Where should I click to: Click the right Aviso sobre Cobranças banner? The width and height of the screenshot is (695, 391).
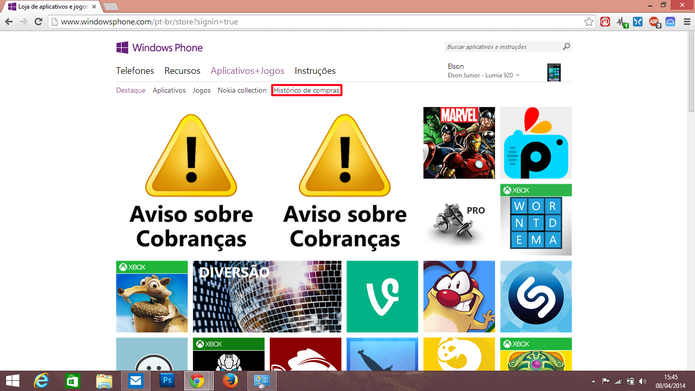pos(345,181)
